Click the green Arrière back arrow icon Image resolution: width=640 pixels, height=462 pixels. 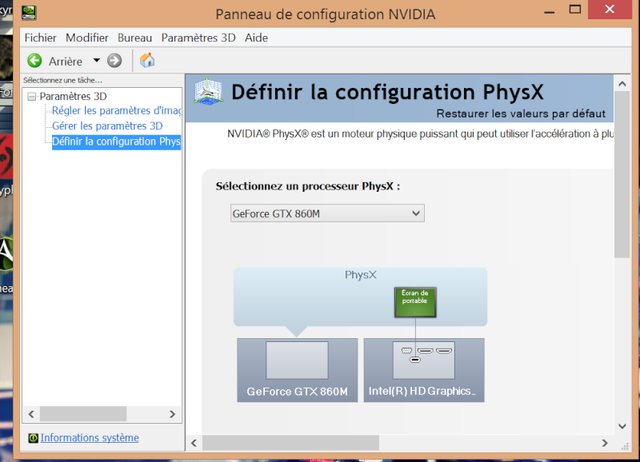point(35,61)
